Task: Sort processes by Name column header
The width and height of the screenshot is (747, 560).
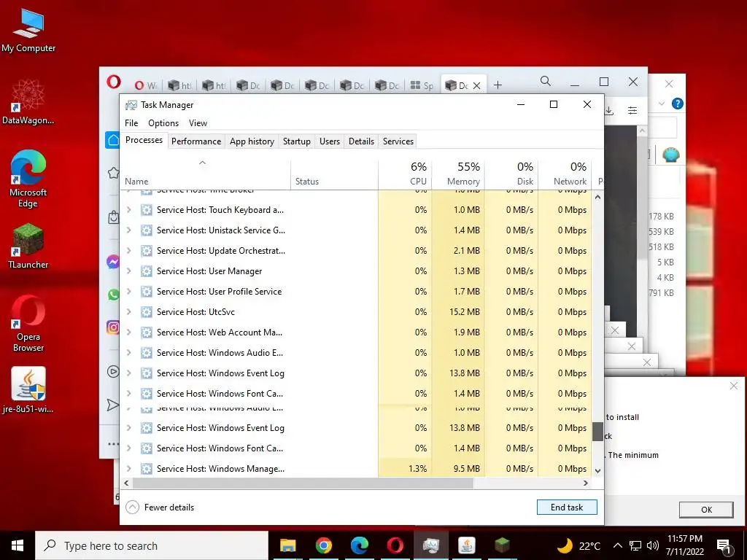Action: click(205, 174)
